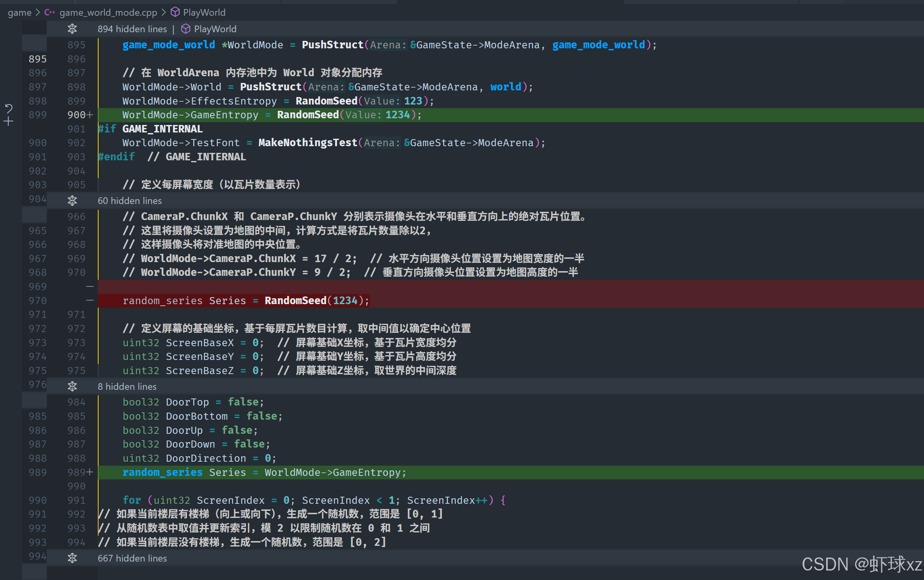Click the revert change arrow icon

[9, 108]
